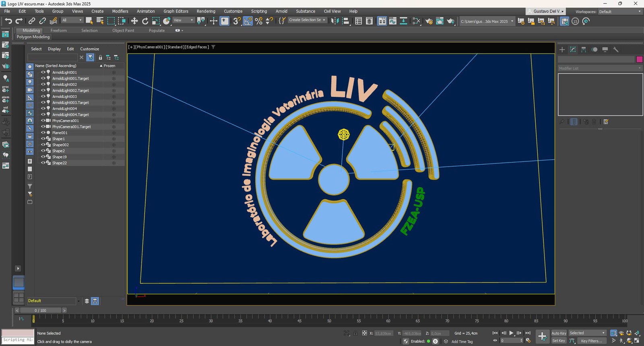Click the Bind to Space Warp icon
Viewport: 644px width, 346px height.
(53, 21)
